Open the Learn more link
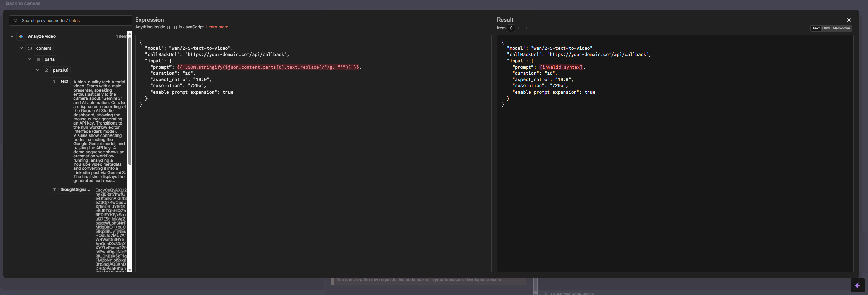The image size is (868, 295). tap(217, 27)
